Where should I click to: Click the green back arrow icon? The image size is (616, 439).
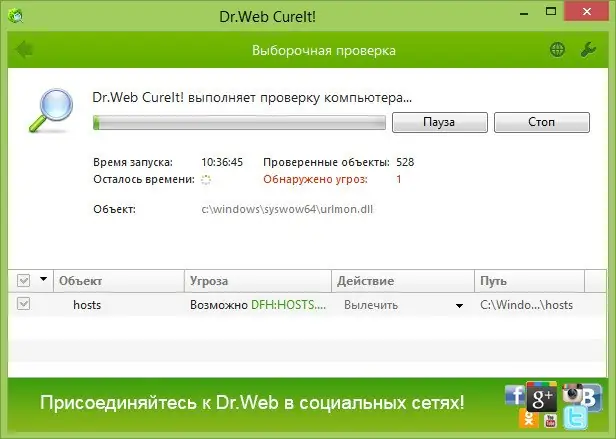(24, 50)
